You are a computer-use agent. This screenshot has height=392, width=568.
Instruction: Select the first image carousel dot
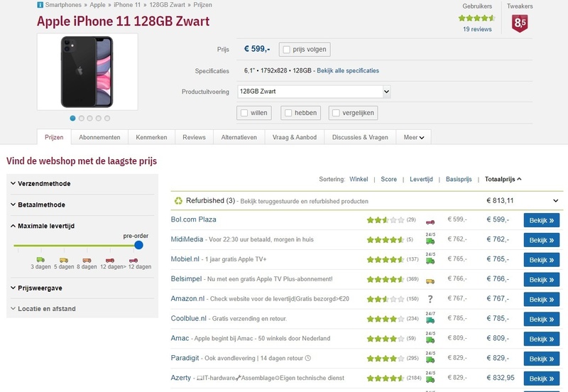pyautogui.click(x=72, y=118)
